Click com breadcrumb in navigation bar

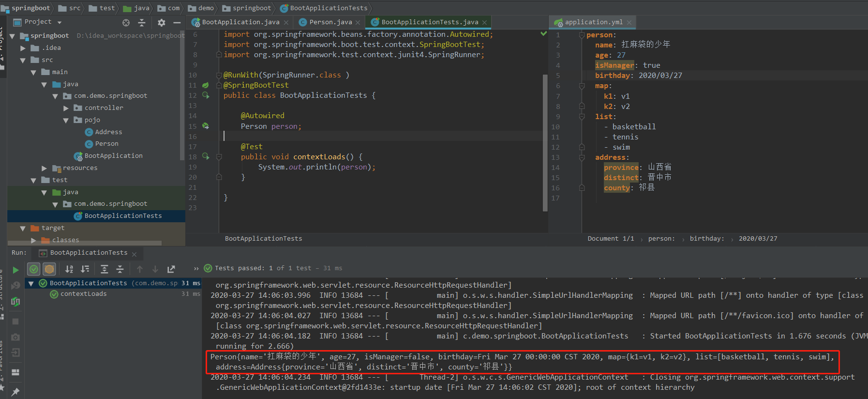(x=169, y=8)
